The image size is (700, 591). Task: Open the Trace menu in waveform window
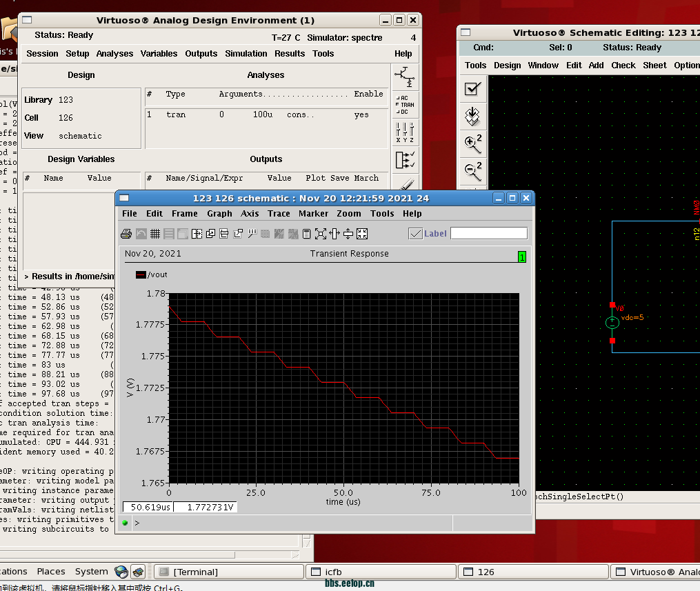(279, 214)
